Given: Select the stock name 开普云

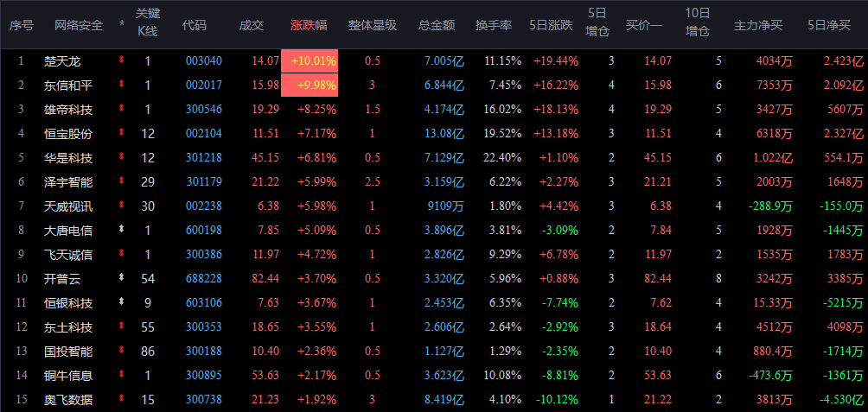Looking at the screenshot, I should click(62, 279).
